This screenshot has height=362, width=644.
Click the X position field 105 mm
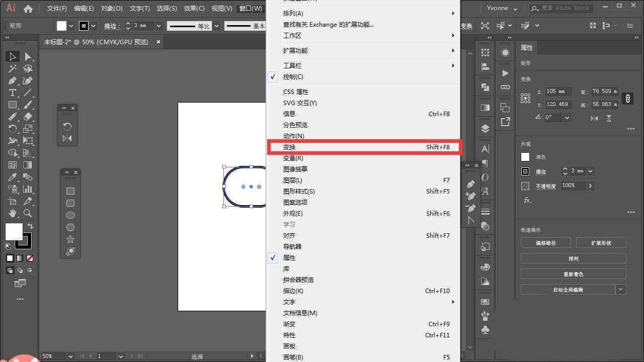tap(557, 92)
